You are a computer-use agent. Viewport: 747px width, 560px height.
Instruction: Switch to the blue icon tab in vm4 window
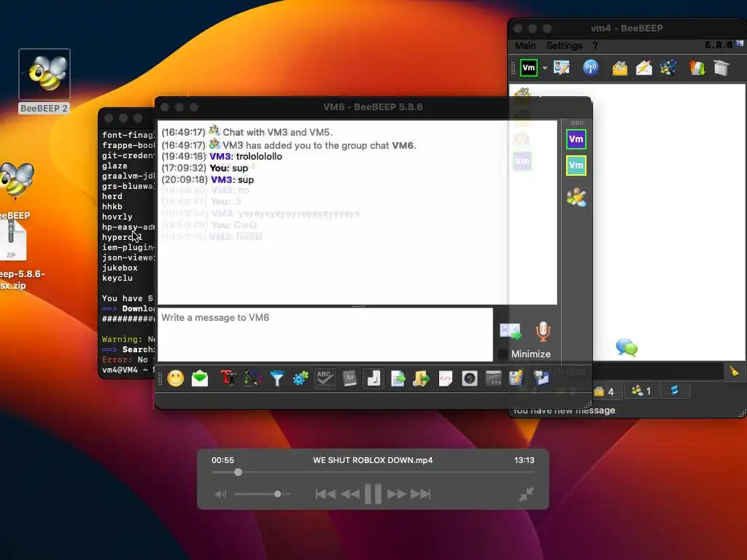tap(675, 391)
